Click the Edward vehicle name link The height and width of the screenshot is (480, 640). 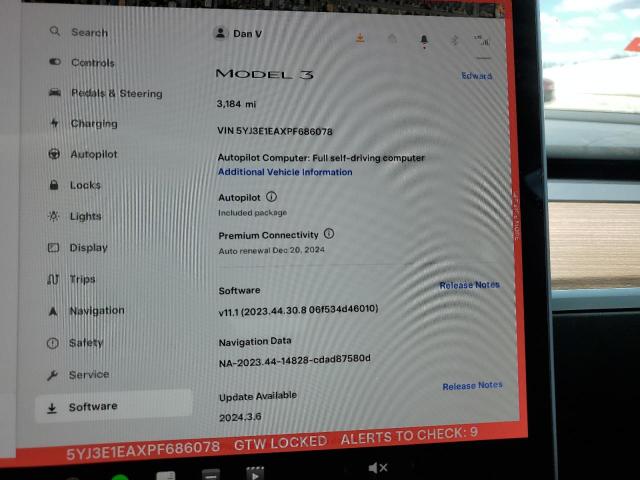point(477,76)
